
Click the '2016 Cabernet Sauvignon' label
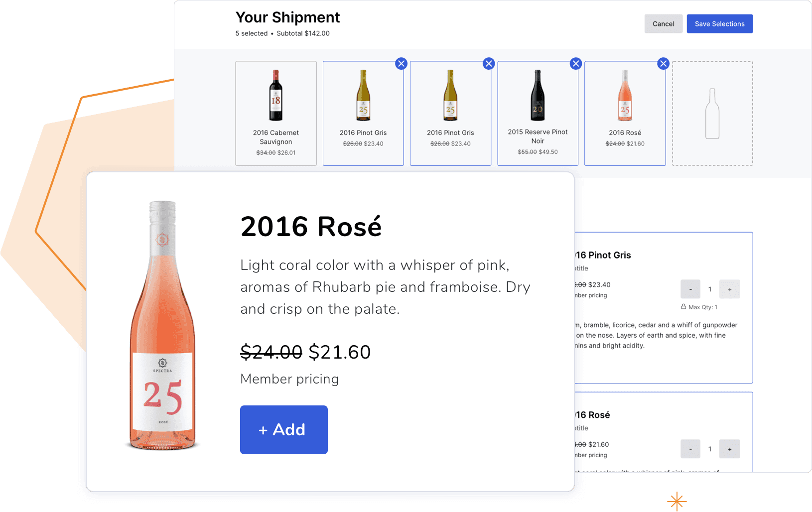[276, 137]
